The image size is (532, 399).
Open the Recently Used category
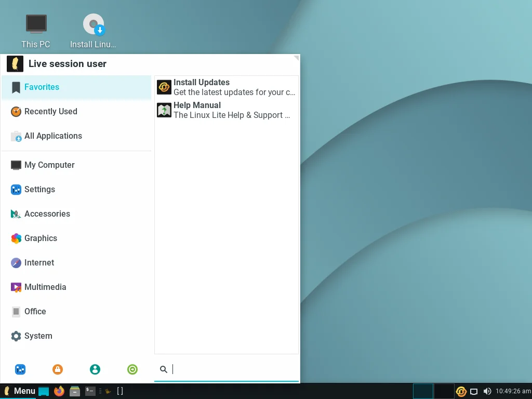76,112
